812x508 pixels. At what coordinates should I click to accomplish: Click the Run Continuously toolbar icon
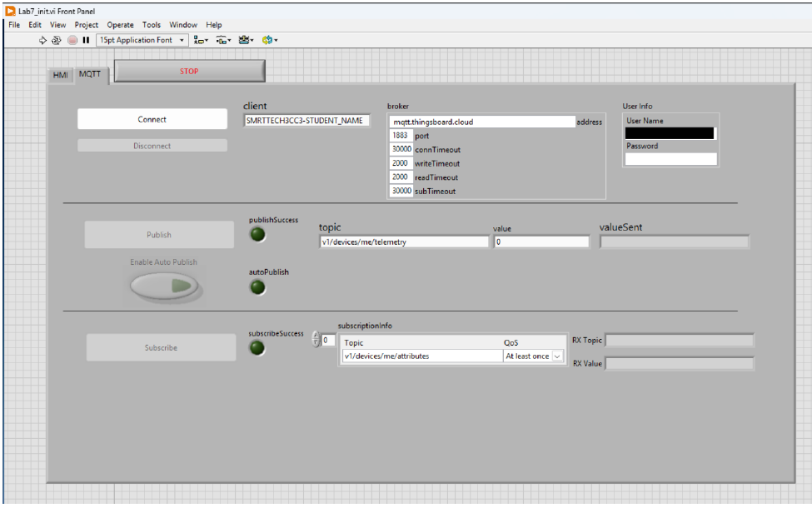[x=57, y=40]
